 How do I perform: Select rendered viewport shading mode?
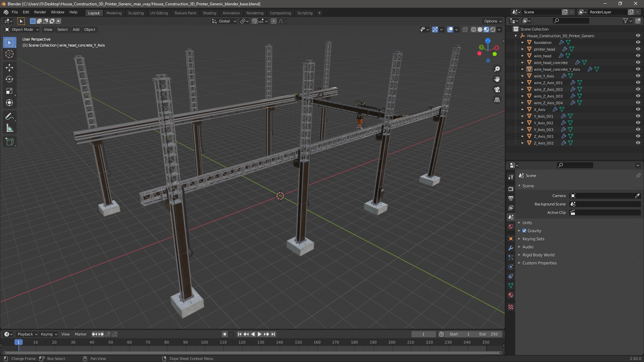(x=493, y=29)
